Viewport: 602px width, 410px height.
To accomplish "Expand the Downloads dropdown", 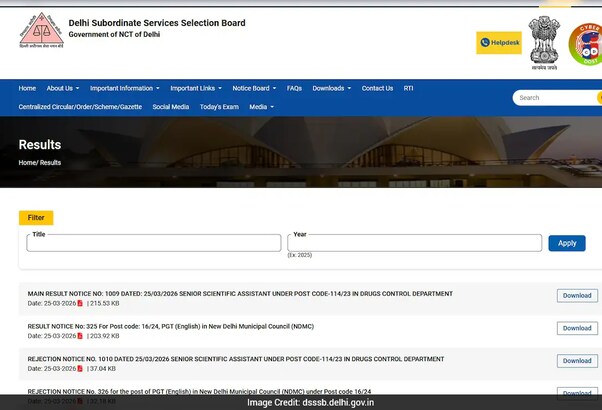I will [x=332, y=88].
